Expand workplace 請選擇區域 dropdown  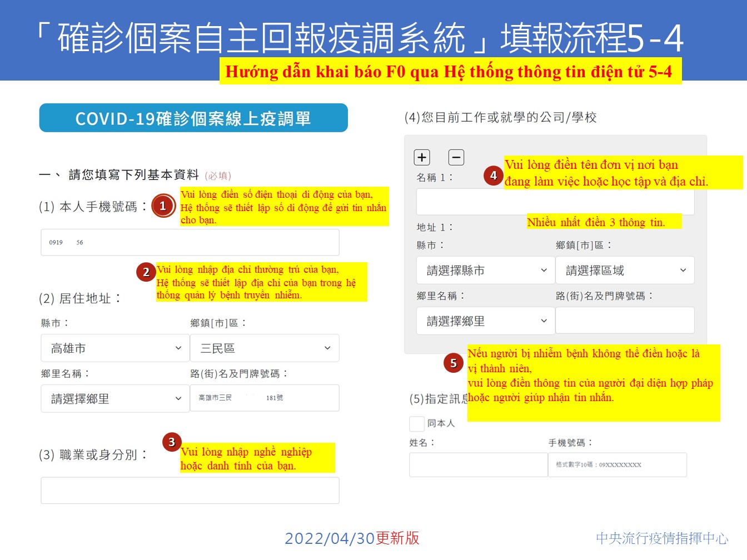625,271
